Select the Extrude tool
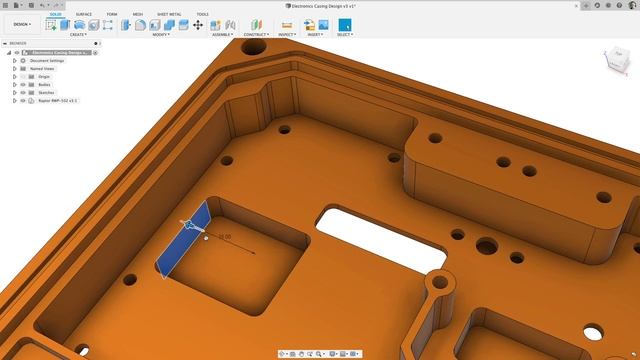The image size is (640, 360). coord(65,25)
